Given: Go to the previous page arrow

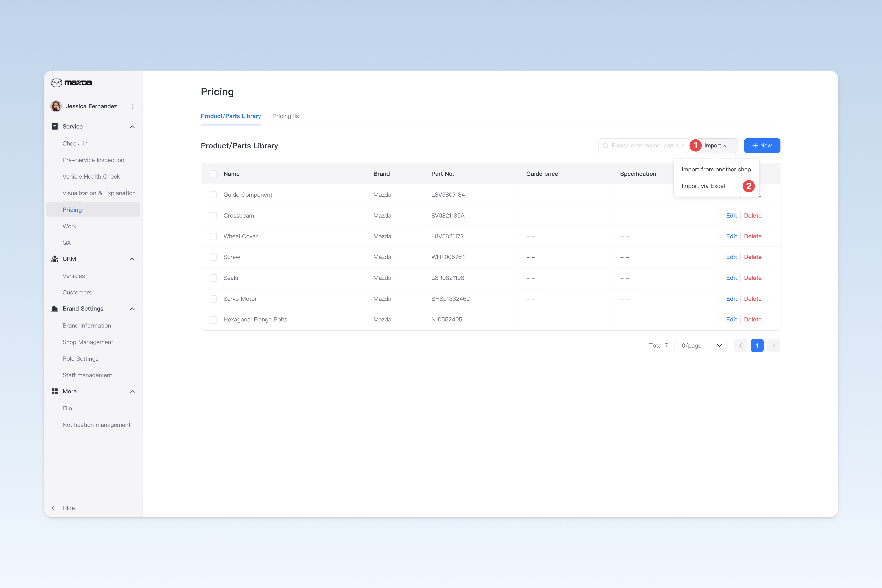Looking at the screenshot, I should pos(741,345).
